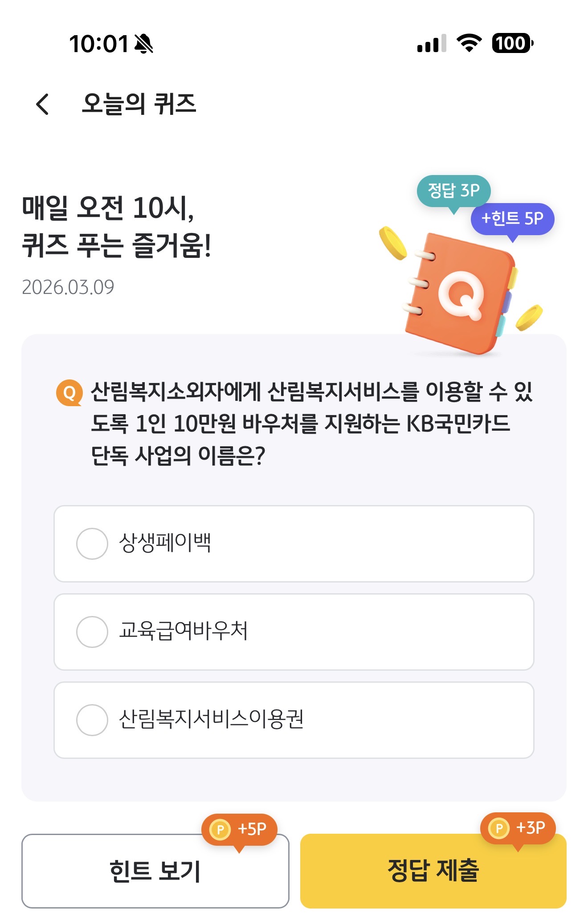Tap the battery 100 indicator
Screen dimensions: 588x921
pyautogui.click(x=512, y=43)
